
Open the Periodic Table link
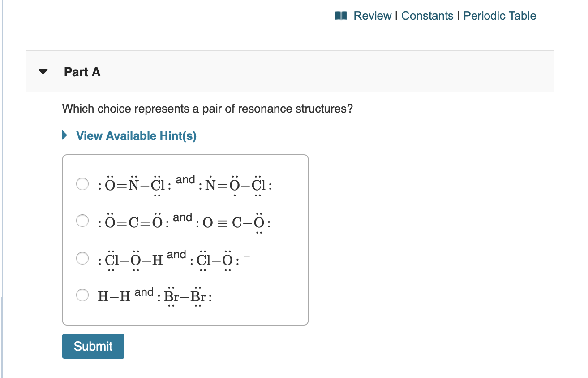[x=499, y=16]
